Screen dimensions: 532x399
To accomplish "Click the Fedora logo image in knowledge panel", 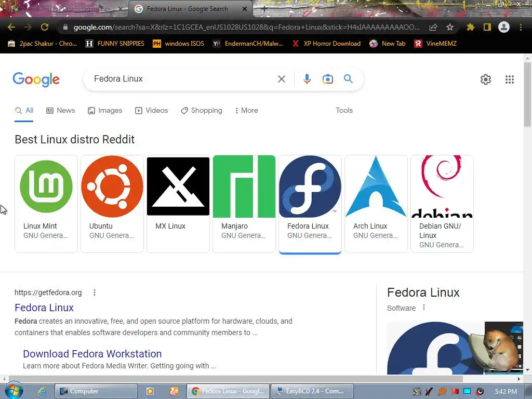I will click(x=436, y=348).
